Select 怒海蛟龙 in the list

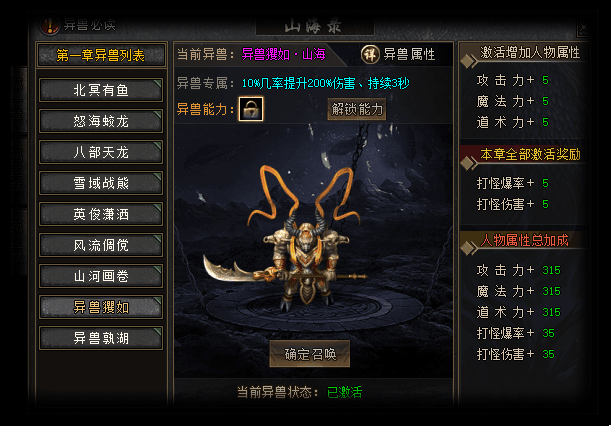101,121
